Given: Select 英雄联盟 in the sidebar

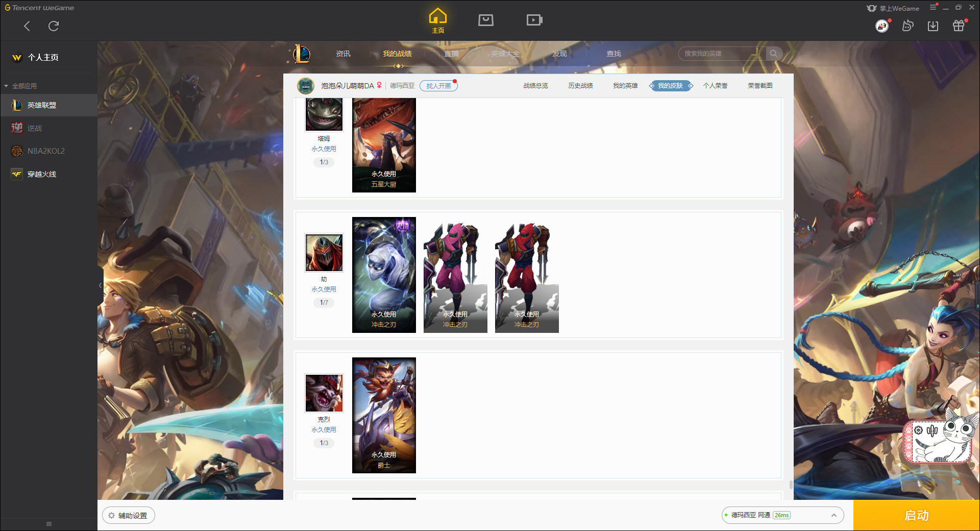Looking at the screenshot, I should pyautogui.click(x=48, y=105).
